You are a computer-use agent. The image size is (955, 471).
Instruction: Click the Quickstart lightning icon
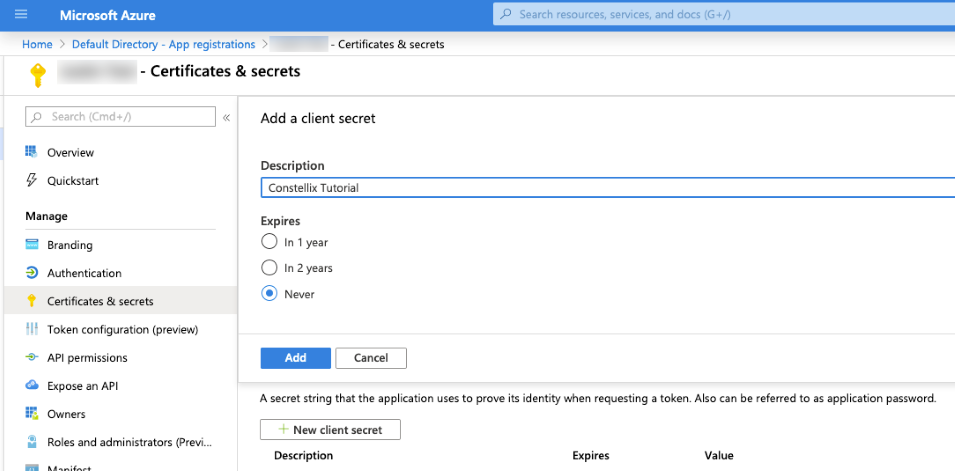click(32, 180)
